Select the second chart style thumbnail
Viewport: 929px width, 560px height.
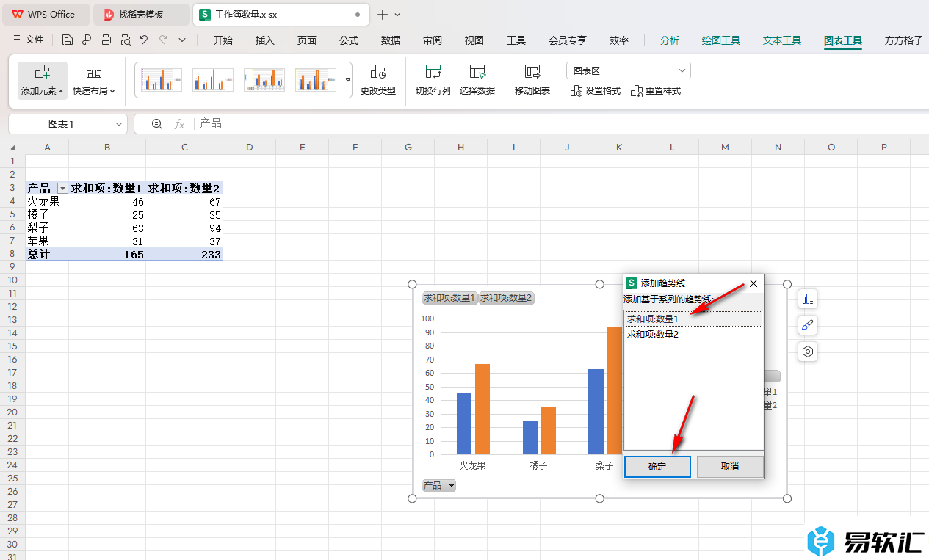[x=213, y=79]
